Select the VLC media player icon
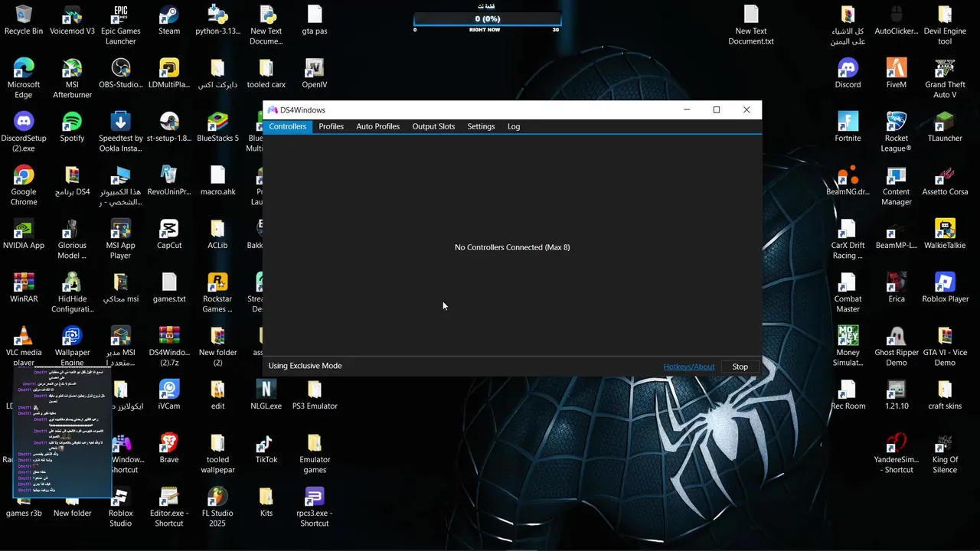The height and width of the screenshot is (551, 980). click(x=24, y=347)
